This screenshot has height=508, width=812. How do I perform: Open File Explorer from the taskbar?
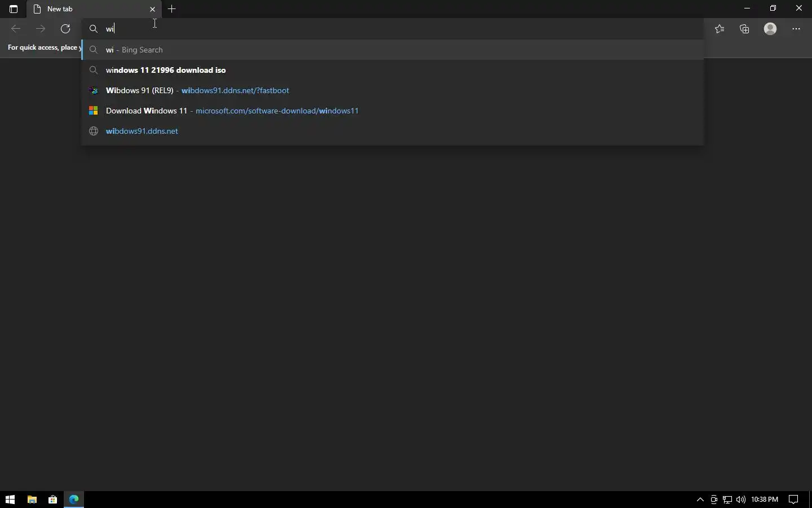click(x=32, y=500)
